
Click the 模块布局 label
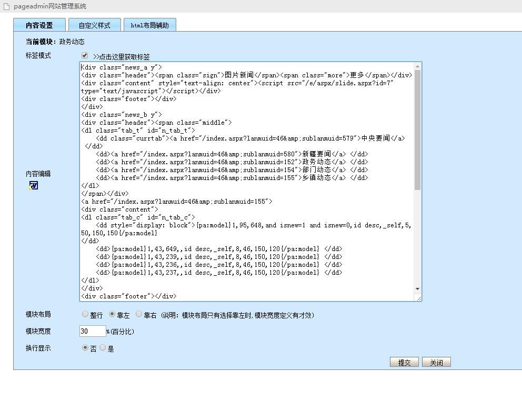38,314
